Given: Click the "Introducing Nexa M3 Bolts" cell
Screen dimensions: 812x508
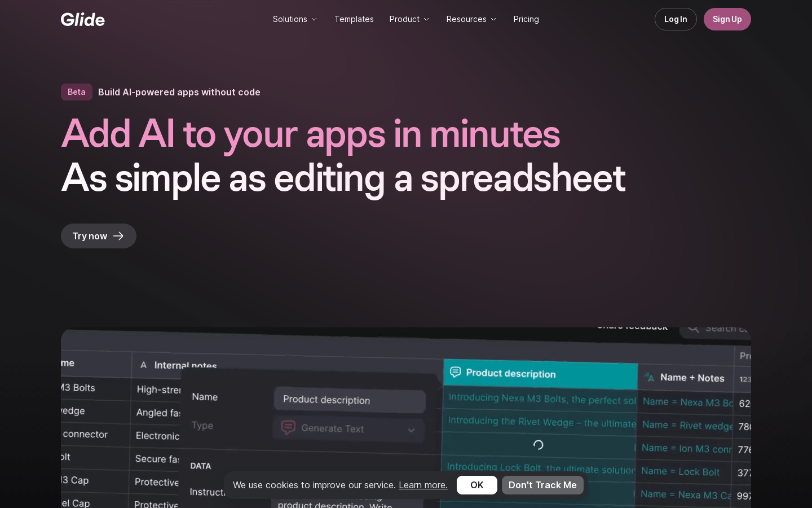Looking at the screenshot, I should point(540,398).
